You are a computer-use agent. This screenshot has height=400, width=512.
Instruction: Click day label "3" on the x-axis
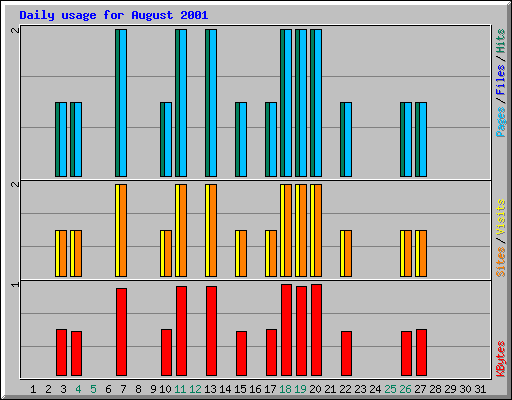point(63,389)
